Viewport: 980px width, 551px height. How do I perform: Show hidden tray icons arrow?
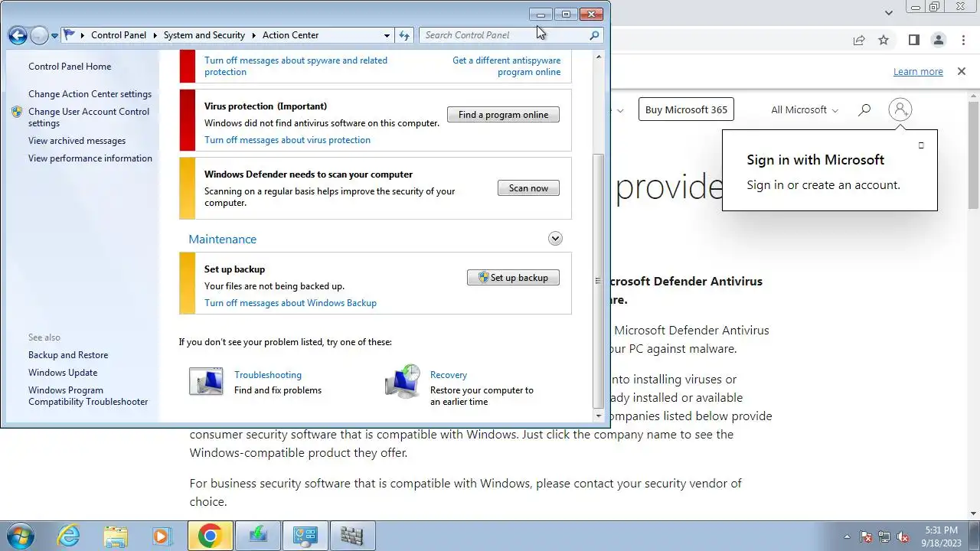pos(847,536)
